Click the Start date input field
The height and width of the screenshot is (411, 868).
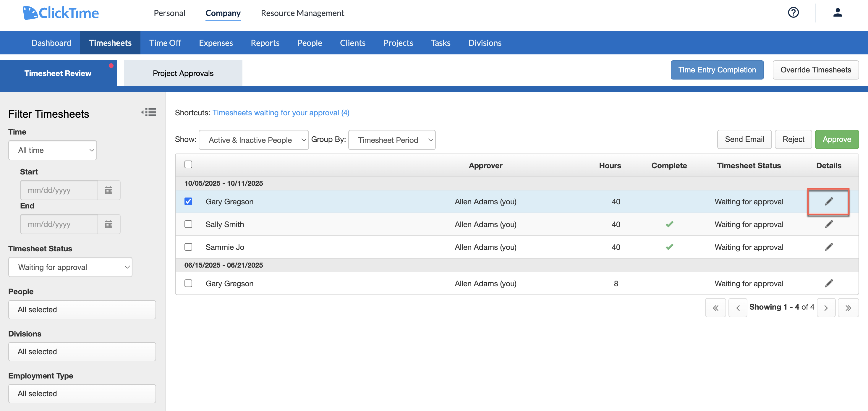(59, 190)
